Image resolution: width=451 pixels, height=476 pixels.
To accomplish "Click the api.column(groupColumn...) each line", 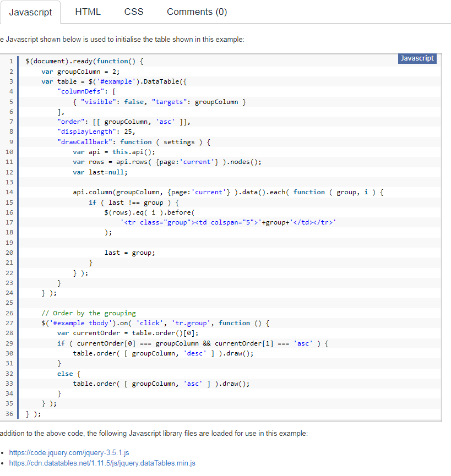I will click(228, 192).
